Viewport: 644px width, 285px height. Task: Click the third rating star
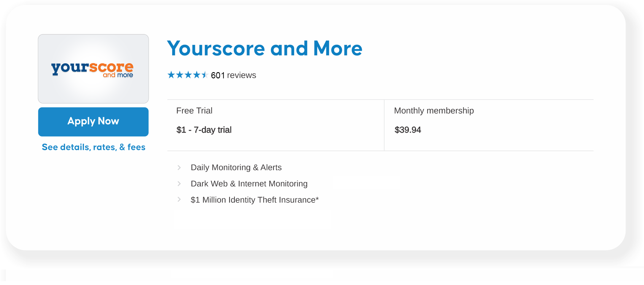pos(189,75)
